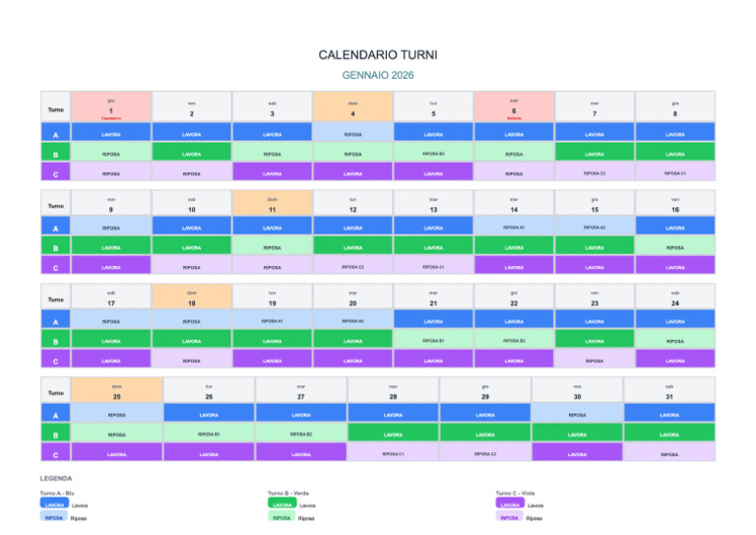Click the GENNAIO 2026 subtitle

[378, 75]
